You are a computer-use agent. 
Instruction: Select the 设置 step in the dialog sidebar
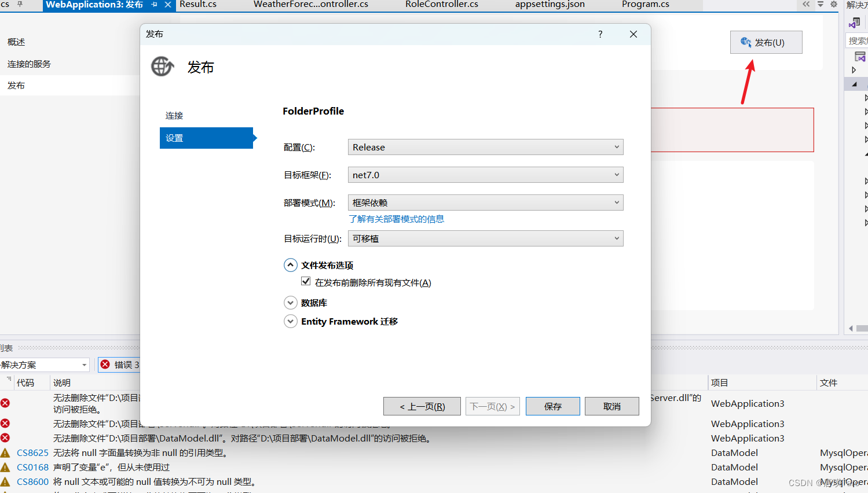(x=206, y=138)
